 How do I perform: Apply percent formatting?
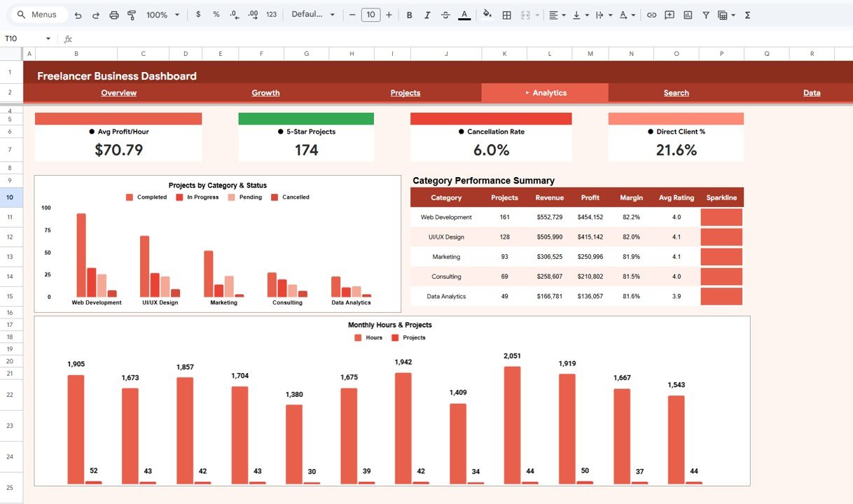point(216,14)
